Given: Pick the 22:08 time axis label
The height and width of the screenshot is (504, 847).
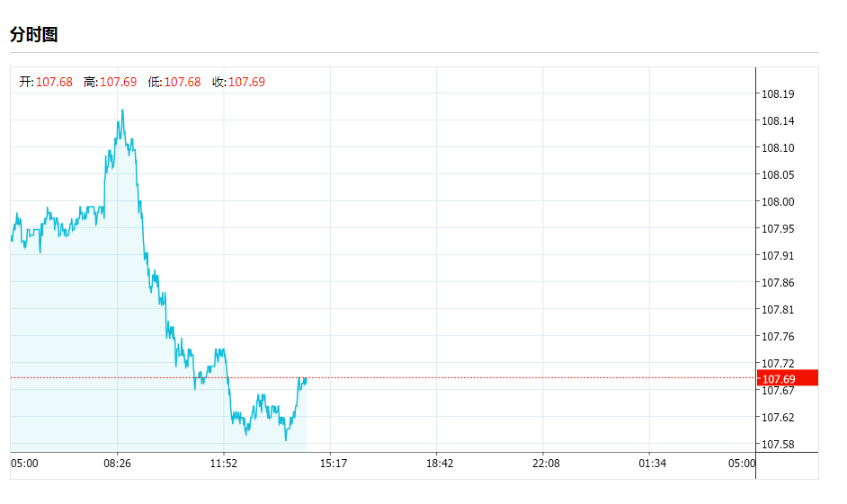Looking at the screenshot, I should pos(546,464).
